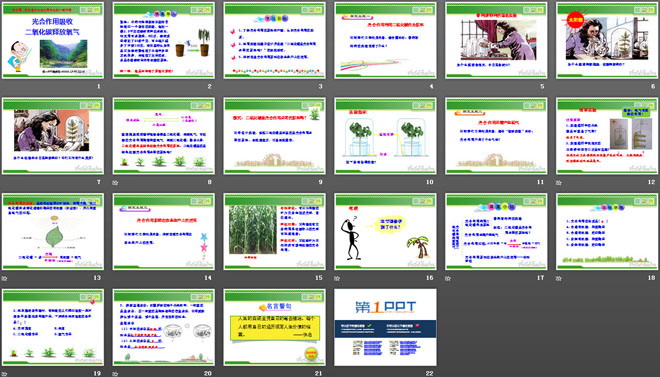
Task: Select slide 18 thumbnail with grass border
Action: coord(607,231)
